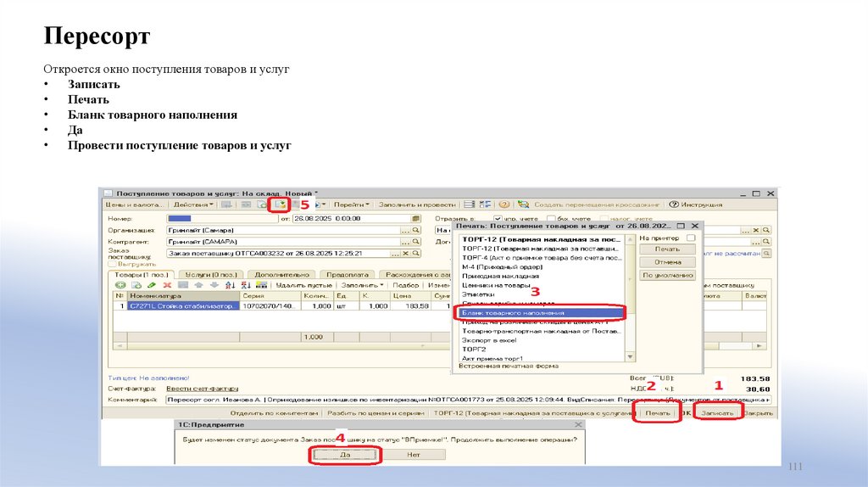Move row up with the up arrow icon
This screenshot has width=868, height=487.
198,285
